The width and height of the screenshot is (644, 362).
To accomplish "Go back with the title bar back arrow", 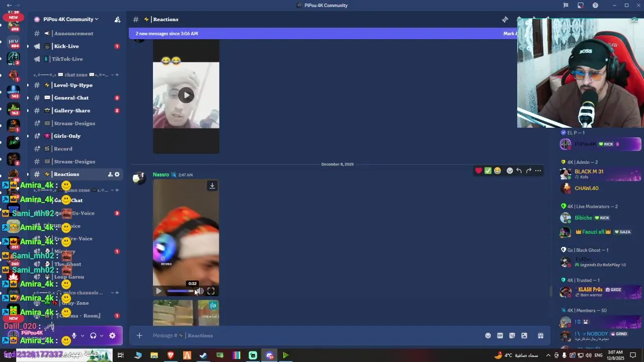I will click(x=10, y=5).
